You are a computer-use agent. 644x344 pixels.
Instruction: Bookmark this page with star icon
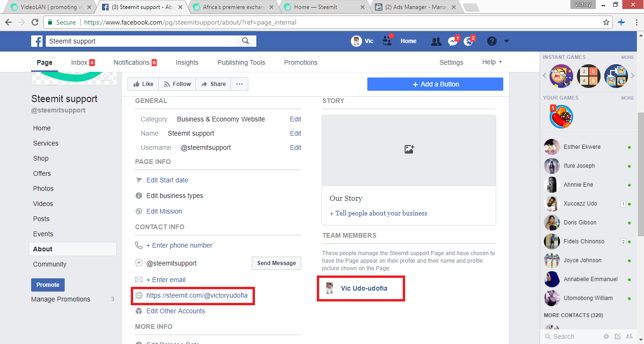[606, 22]
